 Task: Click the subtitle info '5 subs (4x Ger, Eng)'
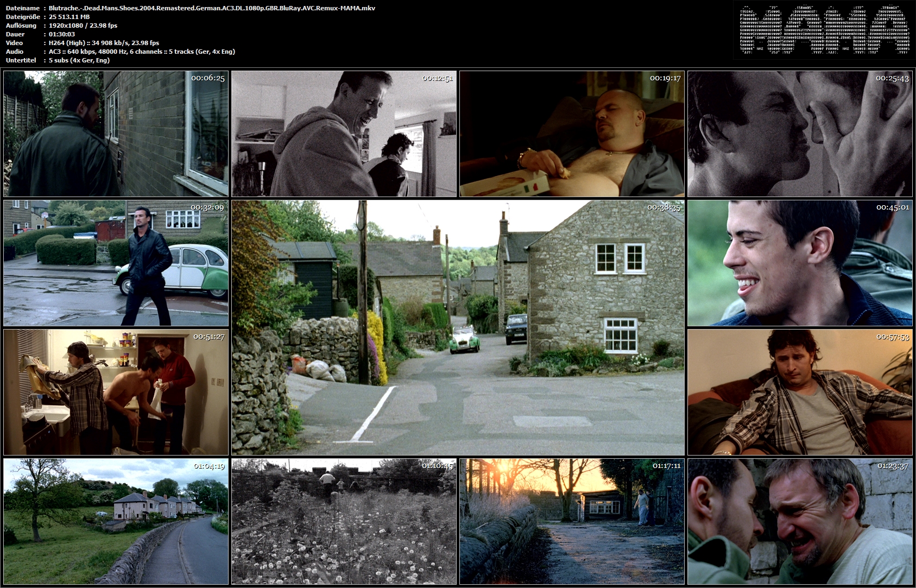(79, 60)
